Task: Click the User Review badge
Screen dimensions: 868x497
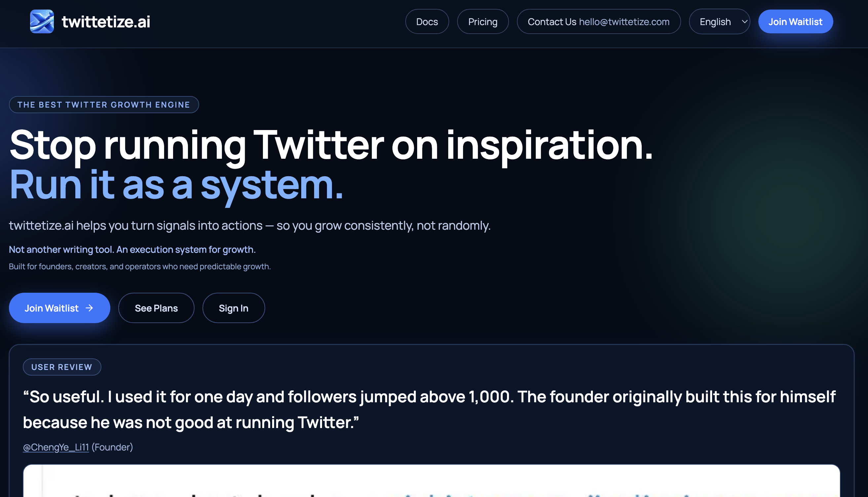Action: coord(62,367)
